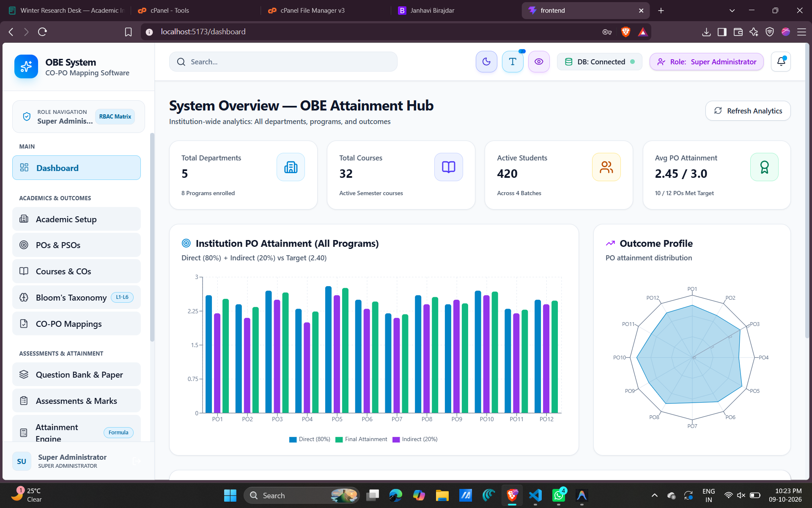The height and width of the screenshot is (508, 812).
Task: Navigate to CO-PO Mappings
Action: click(x=77, y=324)
